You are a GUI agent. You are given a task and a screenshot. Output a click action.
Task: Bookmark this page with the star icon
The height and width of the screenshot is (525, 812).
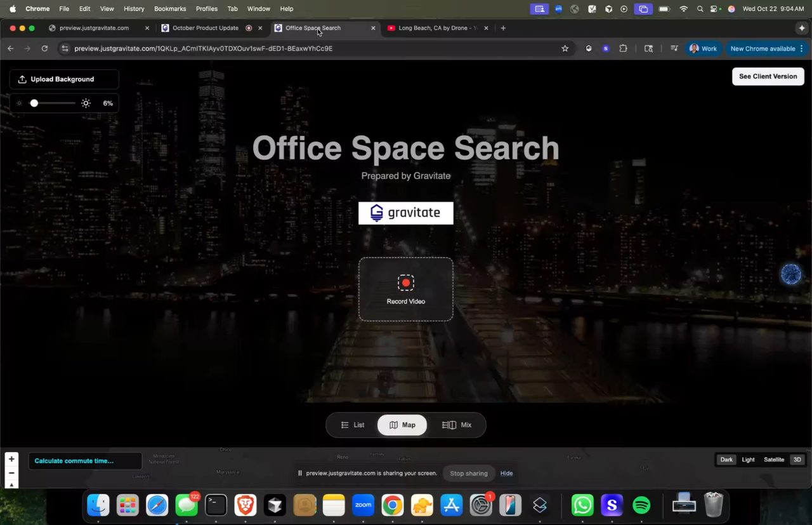click(565, 48)
